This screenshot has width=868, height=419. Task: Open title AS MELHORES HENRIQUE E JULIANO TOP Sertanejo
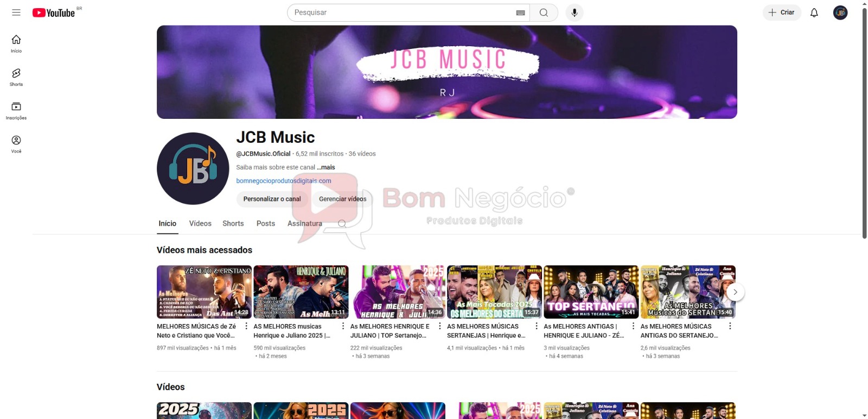[x=390, y=331]
